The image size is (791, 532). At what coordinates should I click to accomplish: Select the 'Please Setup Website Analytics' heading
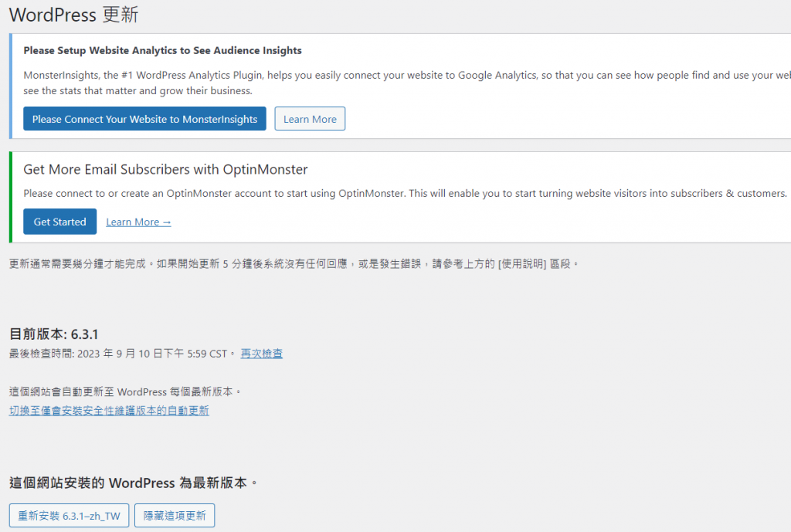162,50
